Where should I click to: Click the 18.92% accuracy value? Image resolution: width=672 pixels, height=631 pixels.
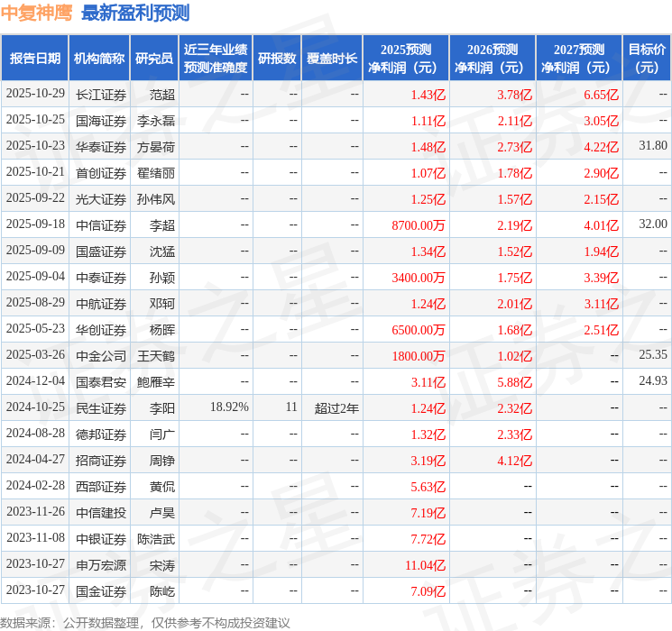[229, 407]
